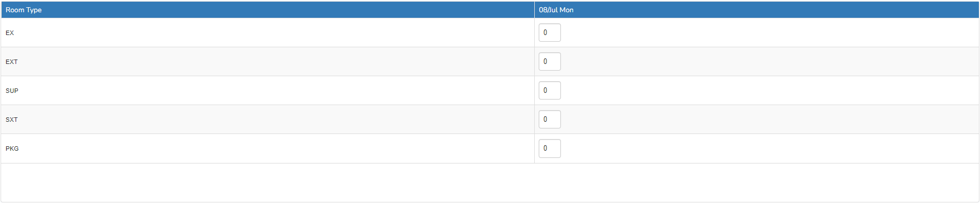Click blank space beside the SUP quantity box
This screenshot has width=980, height=203.
(770, 91)
